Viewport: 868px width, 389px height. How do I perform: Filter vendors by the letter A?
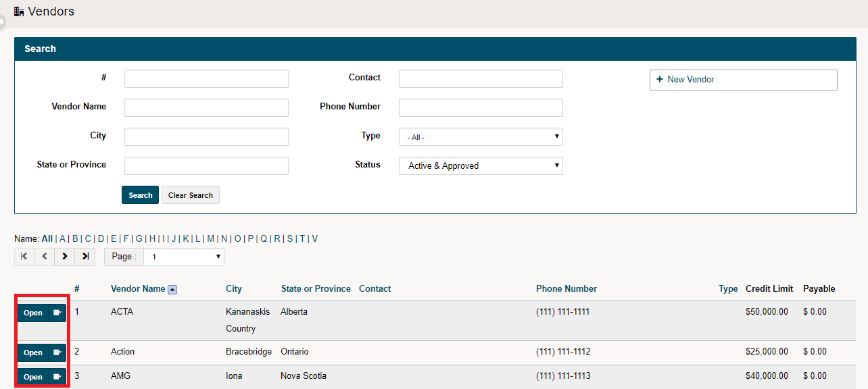[x=62, y=238]
